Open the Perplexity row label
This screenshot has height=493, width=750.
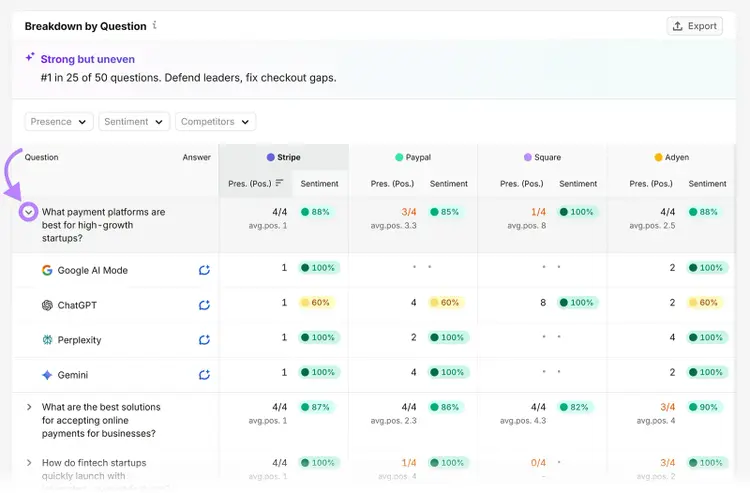(x=79, y=340)
